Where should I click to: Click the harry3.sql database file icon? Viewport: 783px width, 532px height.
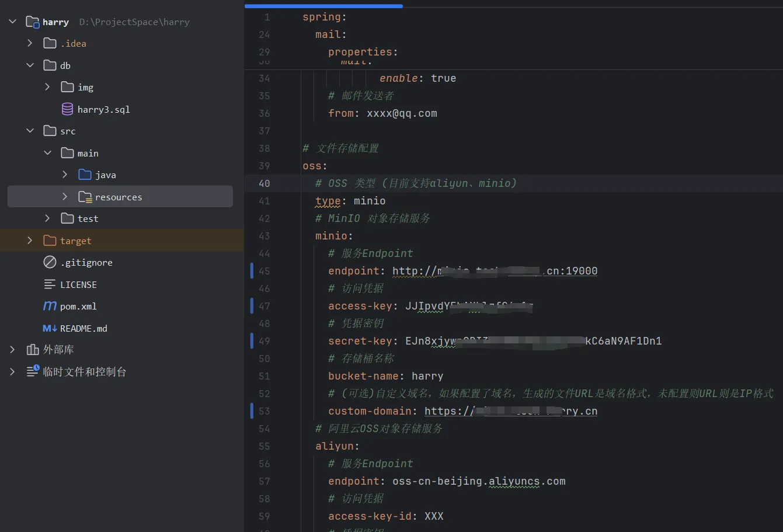pyautogui.click(x=67, y=109)
